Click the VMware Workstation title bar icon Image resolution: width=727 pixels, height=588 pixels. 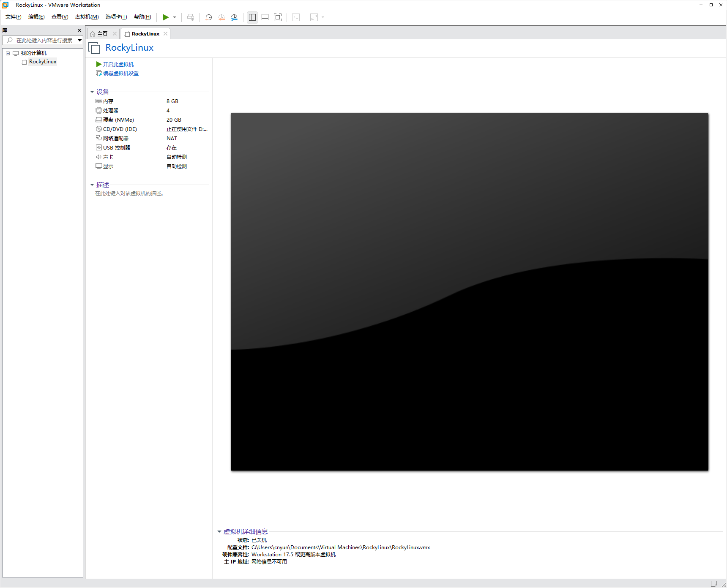(5, 5)
